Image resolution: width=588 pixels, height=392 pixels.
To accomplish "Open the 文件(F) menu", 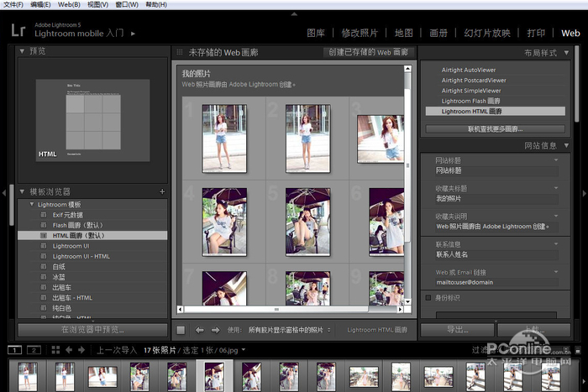I will tap(13, 4).
